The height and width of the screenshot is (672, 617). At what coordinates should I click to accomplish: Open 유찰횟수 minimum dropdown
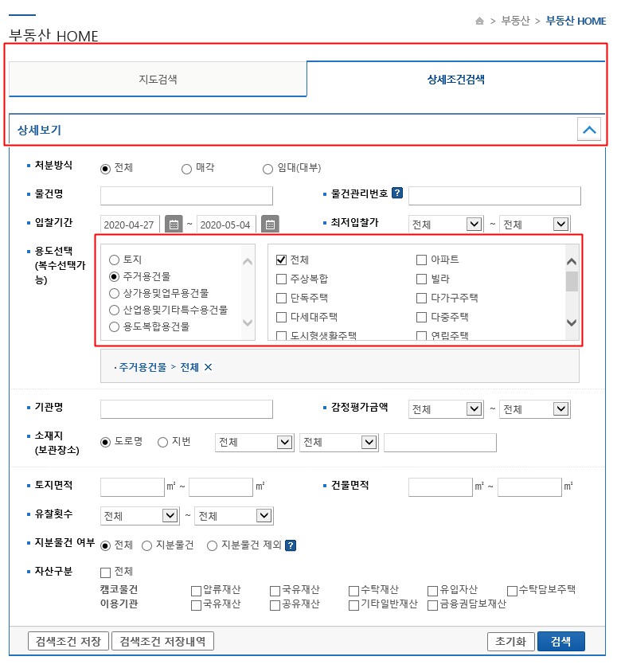click(x=140, y=516)
